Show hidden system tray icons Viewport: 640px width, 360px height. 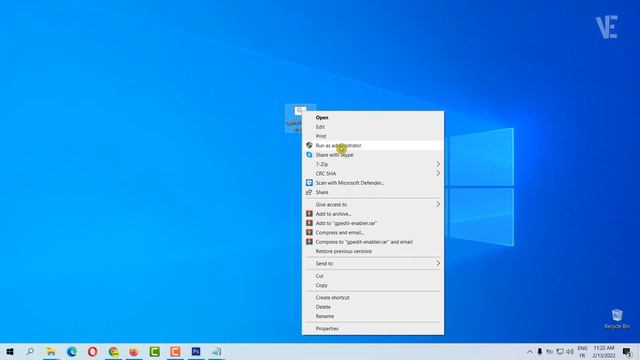(x=530, y=351)
